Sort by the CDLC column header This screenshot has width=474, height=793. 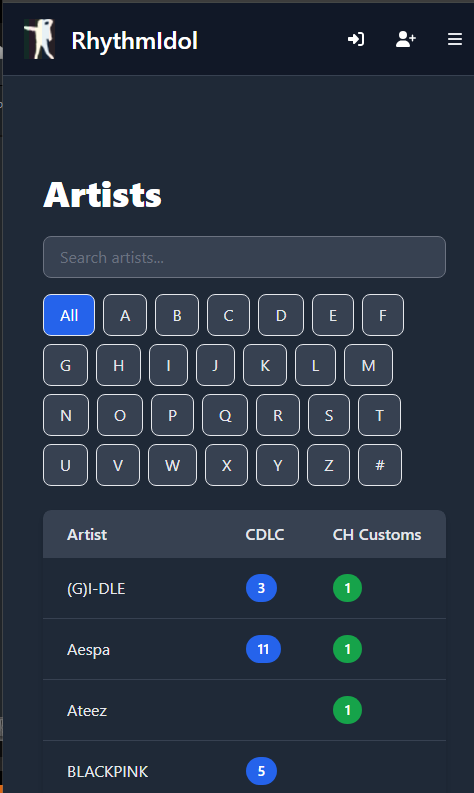(x=265, y=535)
